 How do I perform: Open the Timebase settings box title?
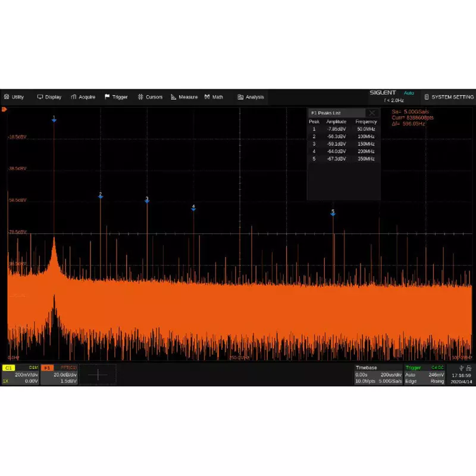[x=366, y=368]
